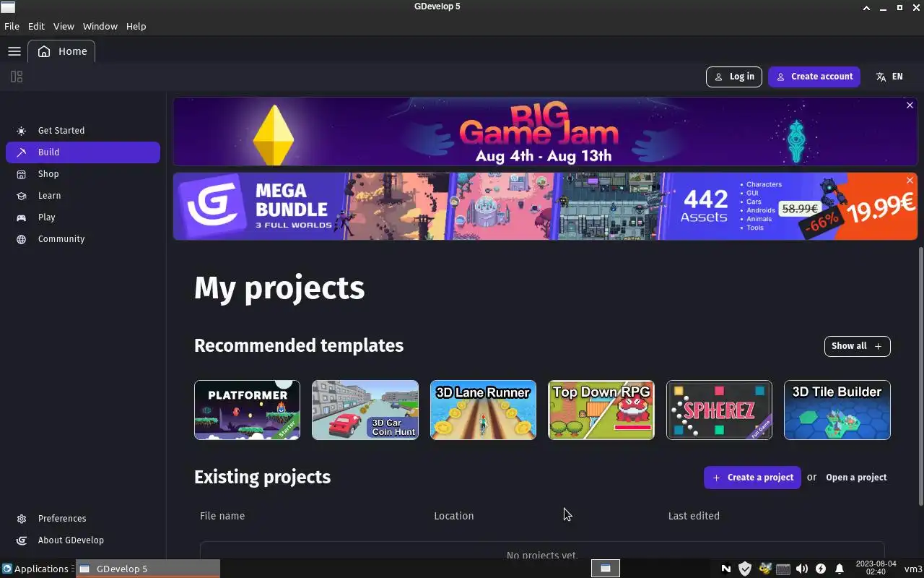Click the shield security tray icon

point(745,569)
